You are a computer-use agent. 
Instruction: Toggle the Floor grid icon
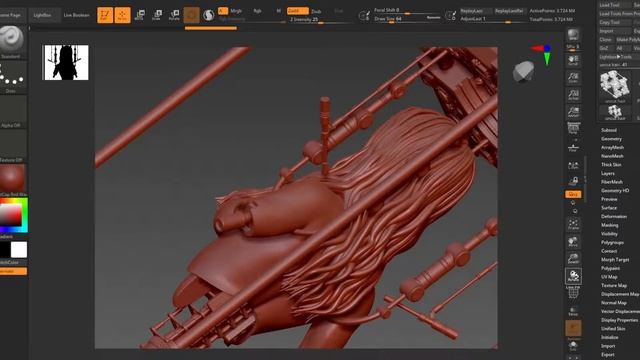tap(573, 147)
